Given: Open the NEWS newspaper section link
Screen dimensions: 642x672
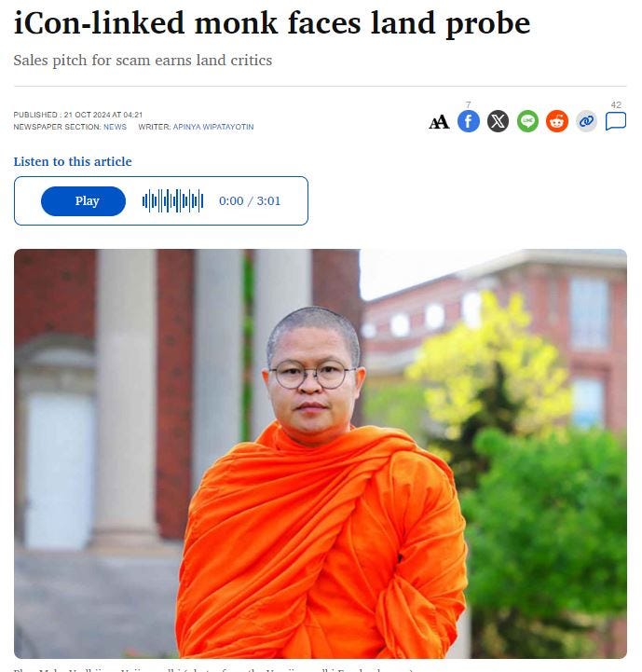Looking at the screenshot, I should tap(115, 127).
